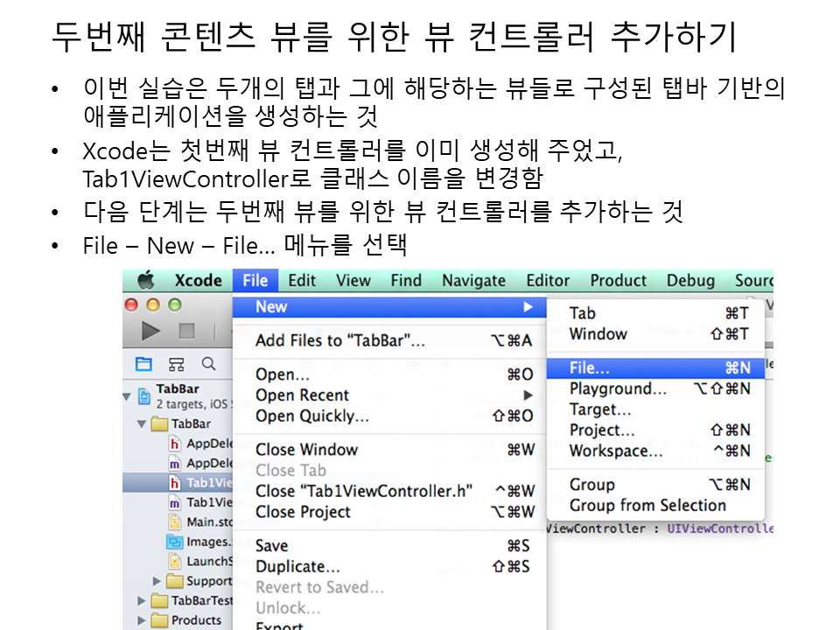
Task: Click the Run (play) button in toolbar
Action: pyautogui.click(x=151, y=331)
